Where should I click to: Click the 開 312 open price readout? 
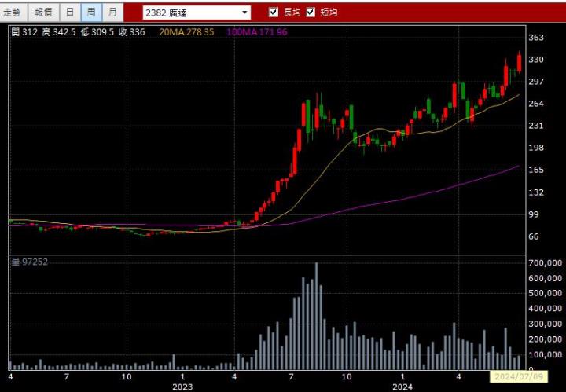coord(24,32)
